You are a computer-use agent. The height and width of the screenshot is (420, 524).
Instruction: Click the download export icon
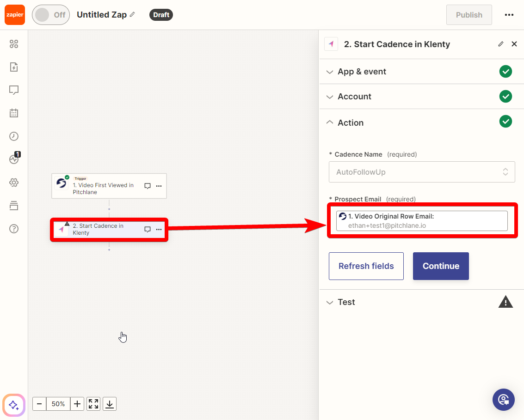[110, 404]
